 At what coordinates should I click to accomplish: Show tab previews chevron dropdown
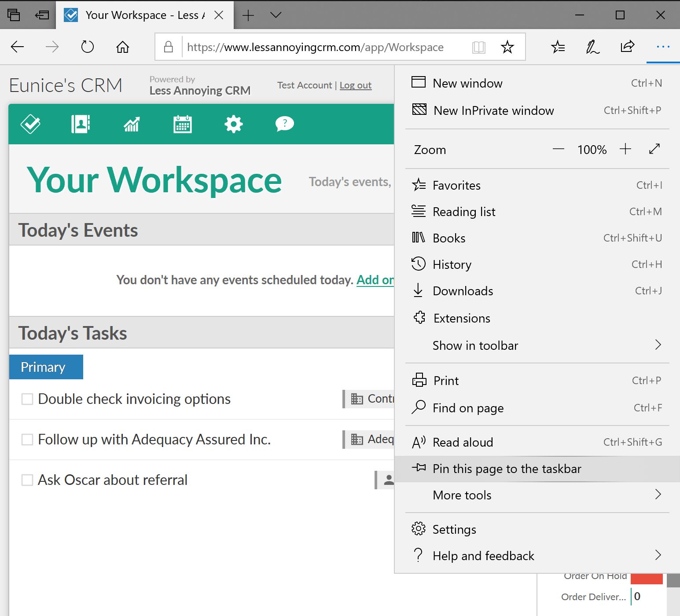276,15
